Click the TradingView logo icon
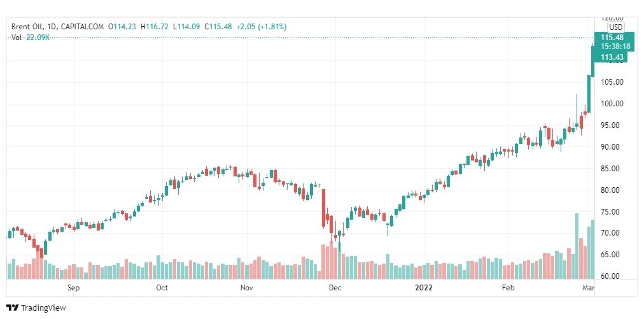Viewport: 644px width, 319px height. click(x=13, y=308)
